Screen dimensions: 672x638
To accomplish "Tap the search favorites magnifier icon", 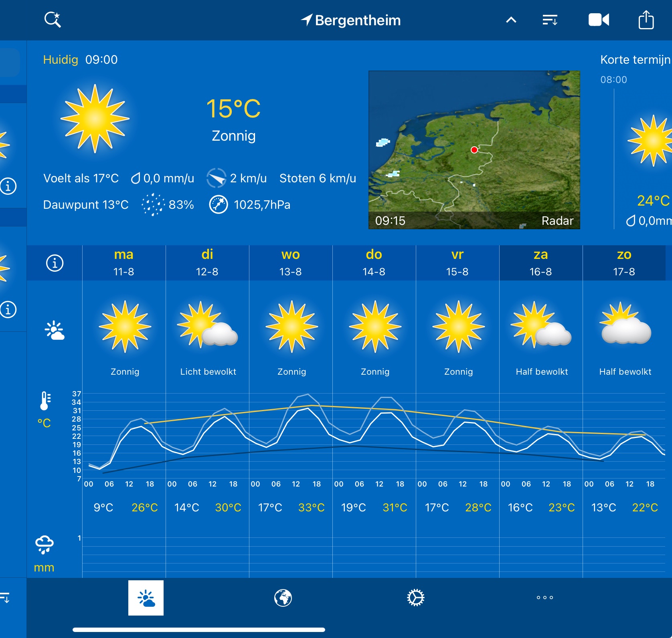I will tap(53, 20).
